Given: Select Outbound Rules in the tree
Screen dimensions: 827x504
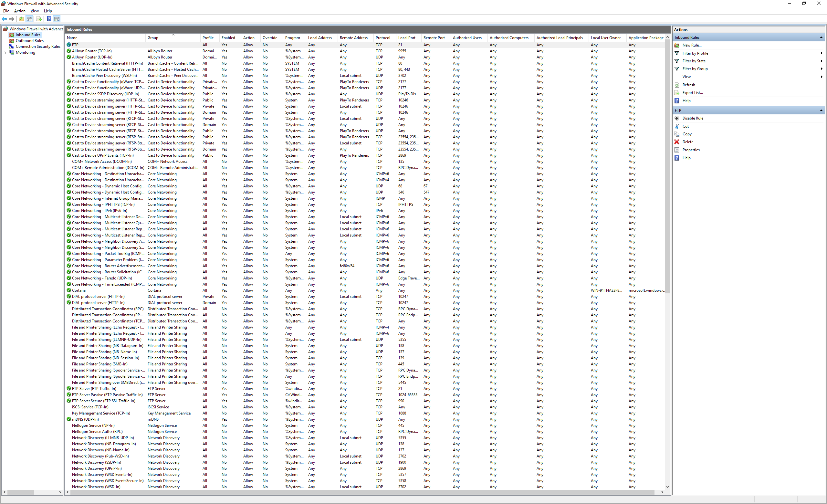Looking at the screenshot, I should [x=29, y=41].
